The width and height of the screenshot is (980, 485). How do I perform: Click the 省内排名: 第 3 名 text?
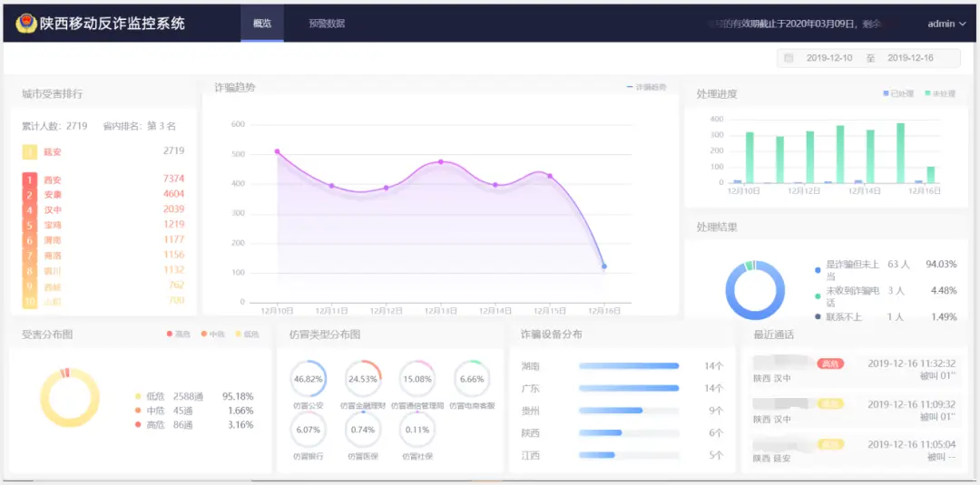140,126
